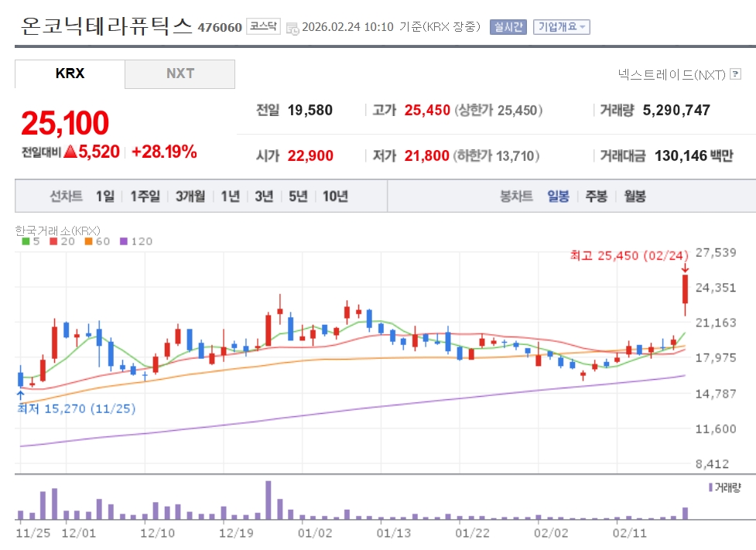The height and width of the screenshot is (550, 756).
Task: Select the 3년 line chart period
Action: 264,196
